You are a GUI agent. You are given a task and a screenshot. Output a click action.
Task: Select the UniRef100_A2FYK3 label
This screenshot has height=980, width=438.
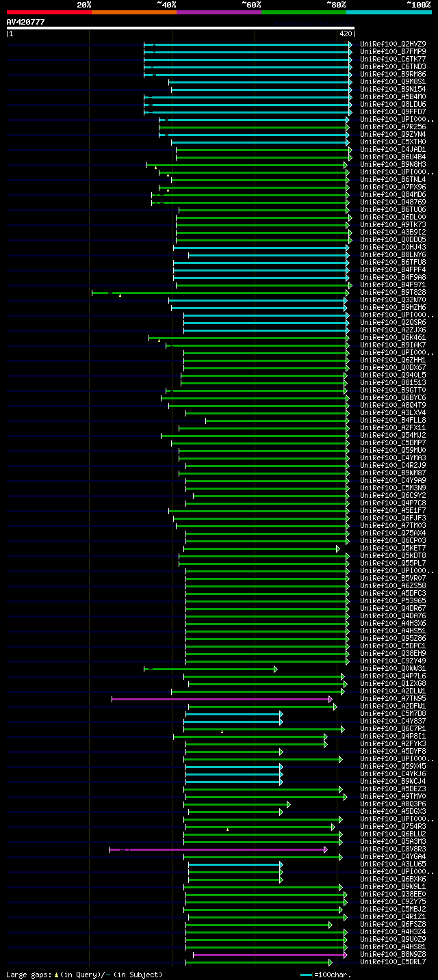click(393, 744)
